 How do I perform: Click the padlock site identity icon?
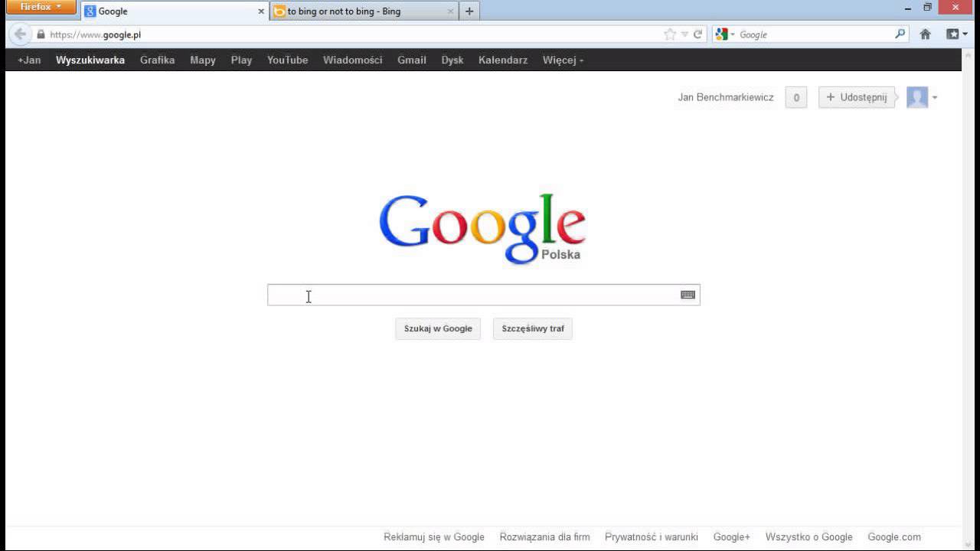pos(41,34)
